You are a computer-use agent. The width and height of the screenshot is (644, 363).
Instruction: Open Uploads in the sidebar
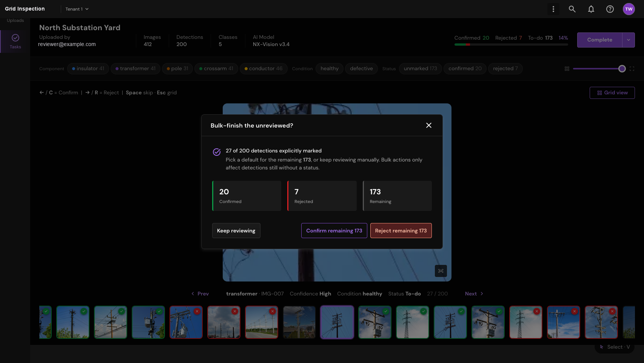pyautogui.click(x=15, y=21)
